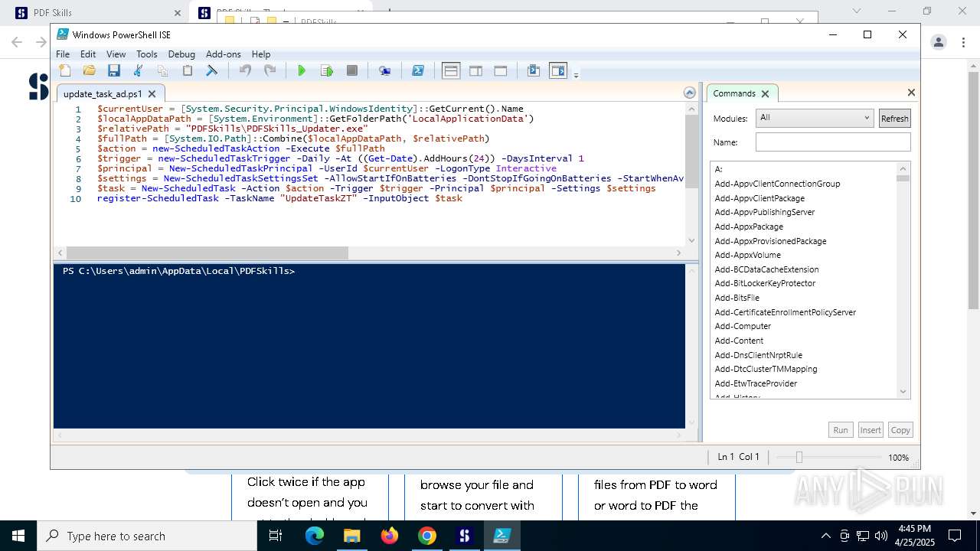Click the Redo arrow icon

(269, 70)
